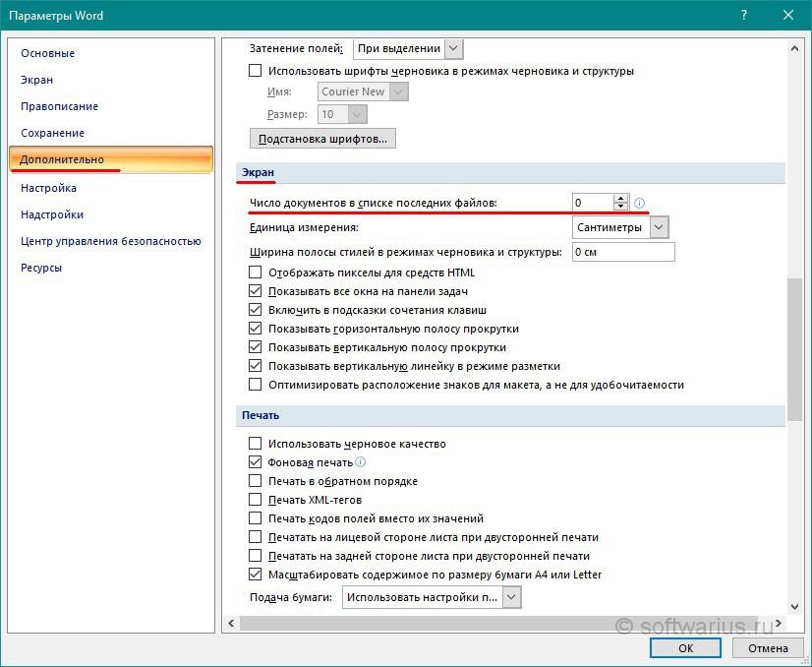Open info tooltip for recent documents count
Screen dimensions: 812x667
tap(640, 203)
